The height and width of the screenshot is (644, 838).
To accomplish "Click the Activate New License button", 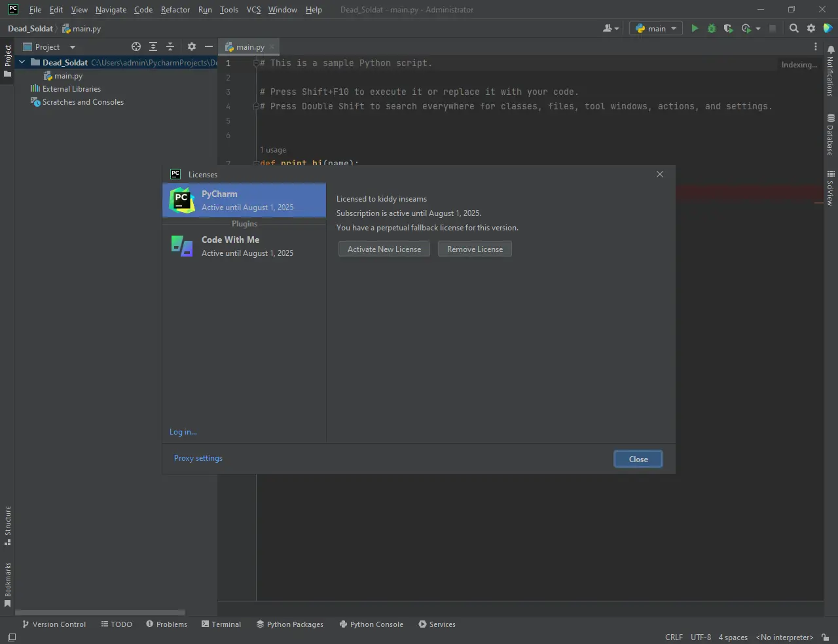I will 384,249.
